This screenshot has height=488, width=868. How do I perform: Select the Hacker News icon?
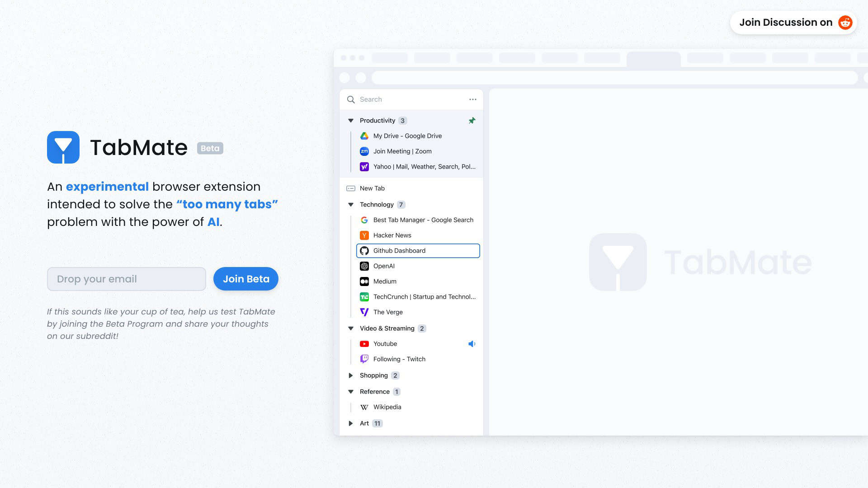[364, 235]
